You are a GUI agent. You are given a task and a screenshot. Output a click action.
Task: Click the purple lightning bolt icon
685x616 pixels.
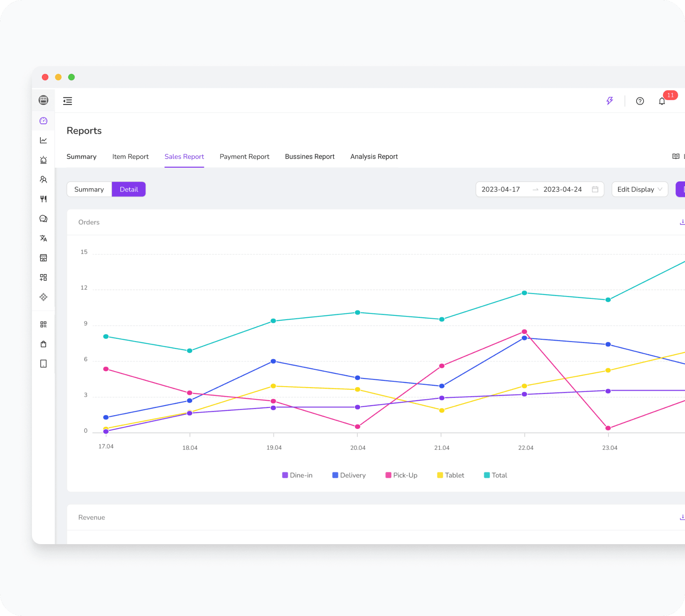click(610, 101)
